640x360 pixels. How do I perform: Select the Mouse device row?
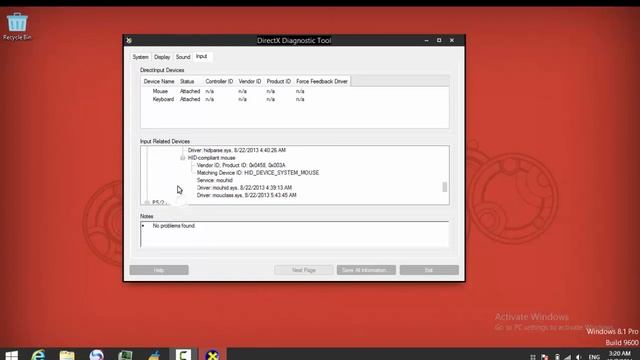(x=160, y=91)
